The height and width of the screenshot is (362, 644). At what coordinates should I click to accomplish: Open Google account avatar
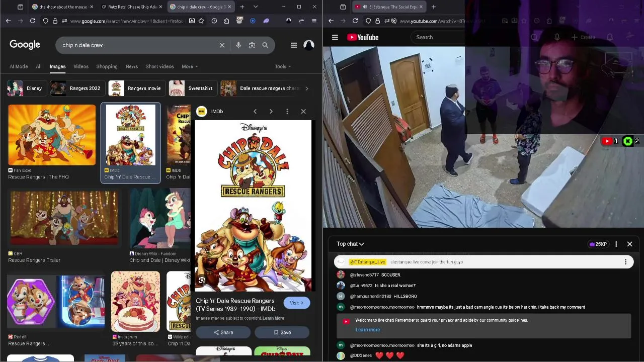[x=309, y=45]
